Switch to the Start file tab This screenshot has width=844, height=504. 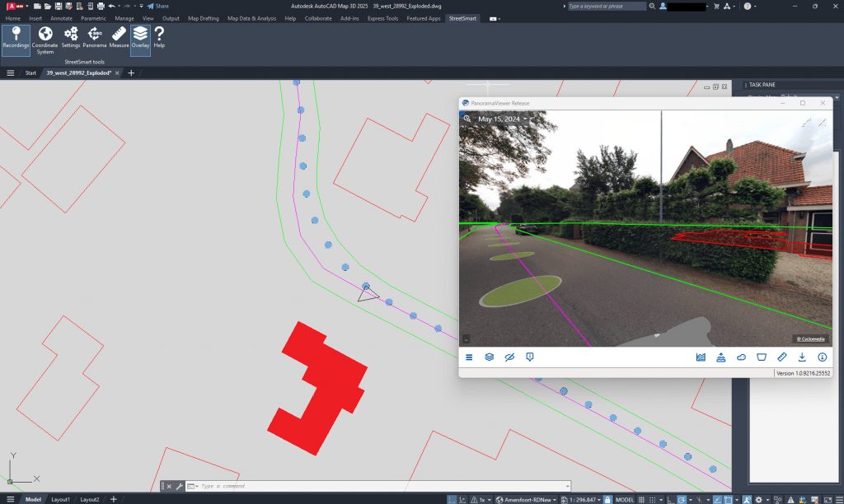[x=30, y=72]
